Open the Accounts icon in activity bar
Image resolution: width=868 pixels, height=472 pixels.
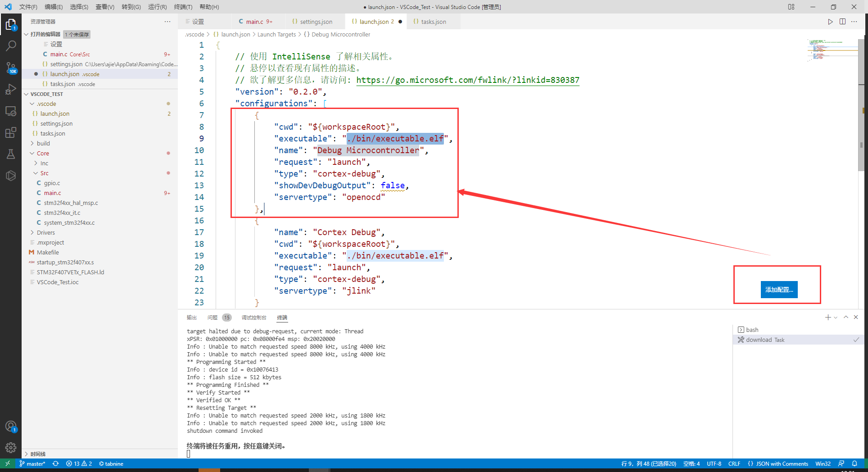[10, 426]
